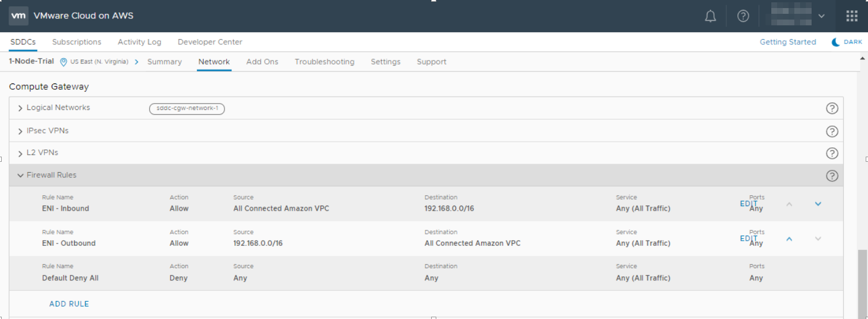868x319 pixels.
Task: Open the user account dropdown
Action: click(797, 16)
